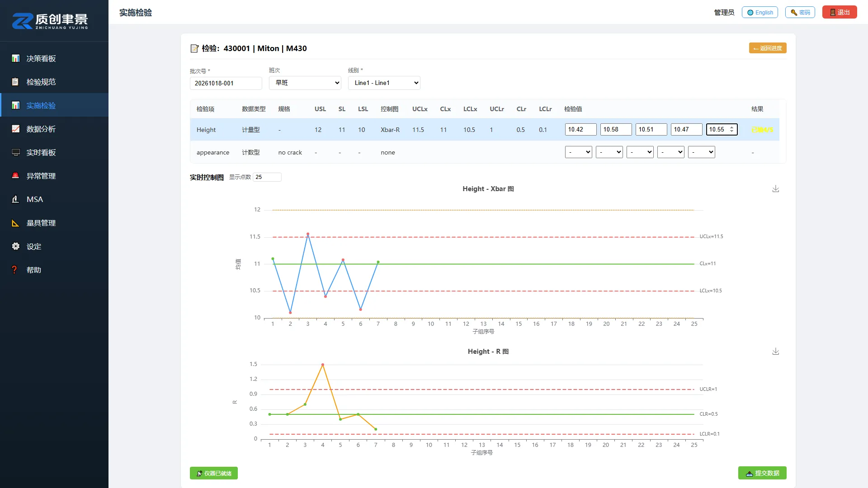Click the 异常管理 alarm icon
Viewport: 868px width, 488px height.
pyautogui.click(x=16, y=176)
